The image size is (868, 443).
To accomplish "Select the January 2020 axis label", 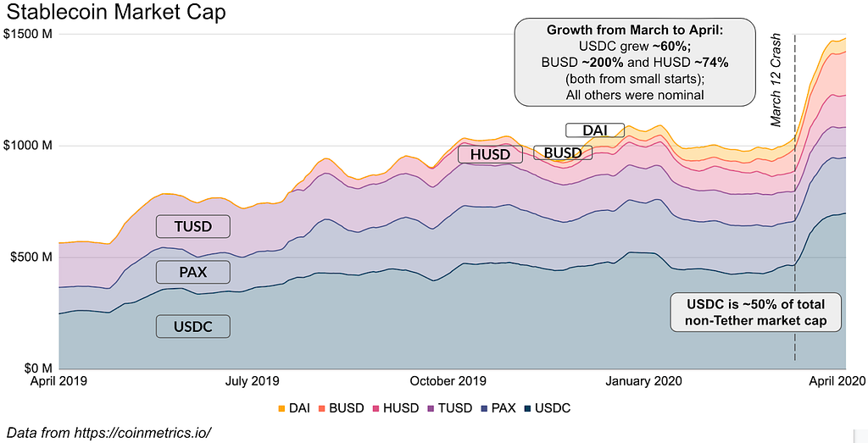I will 643,381.
